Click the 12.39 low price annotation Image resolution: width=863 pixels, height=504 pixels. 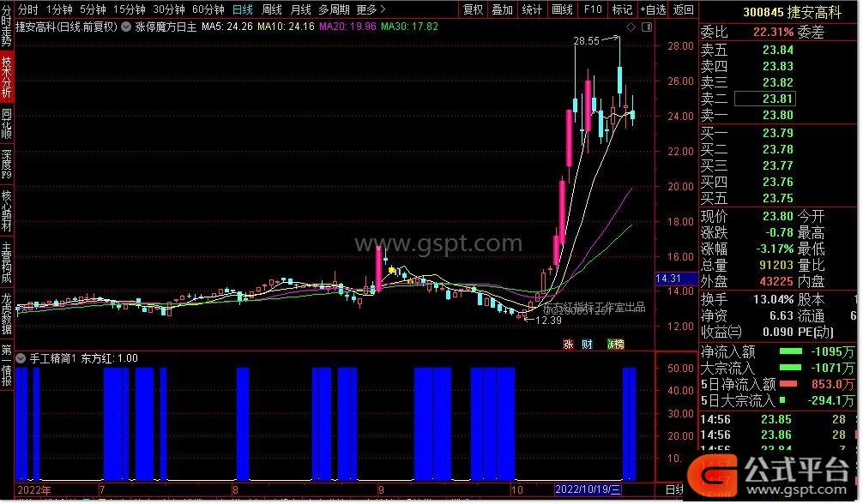coord(548,321)
